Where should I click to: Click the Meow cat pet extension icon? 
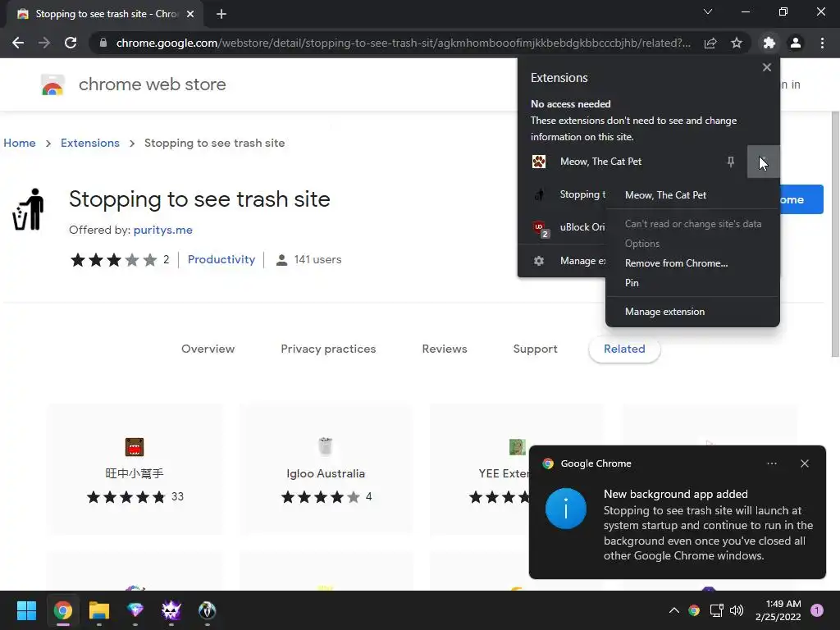pos(539,162)
